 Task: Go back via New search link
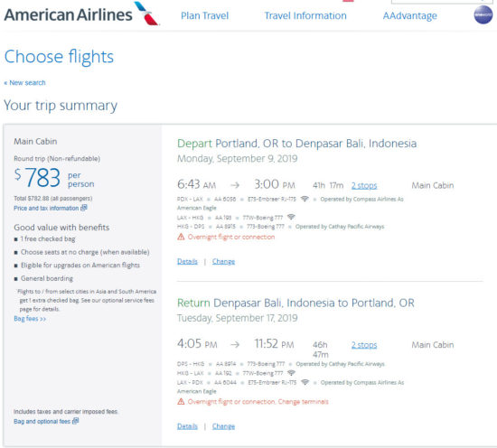pyautogui.click(x=24, y=83)
